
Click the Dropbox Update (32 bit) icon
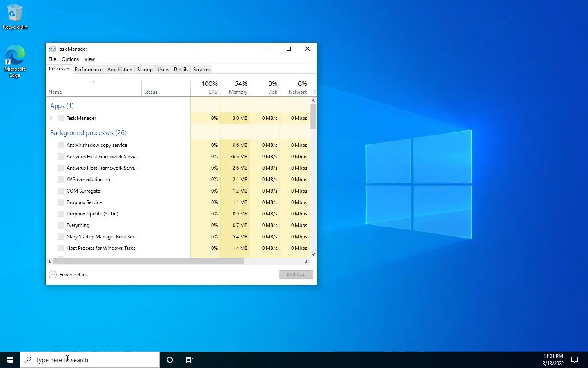tap(61, 214)
